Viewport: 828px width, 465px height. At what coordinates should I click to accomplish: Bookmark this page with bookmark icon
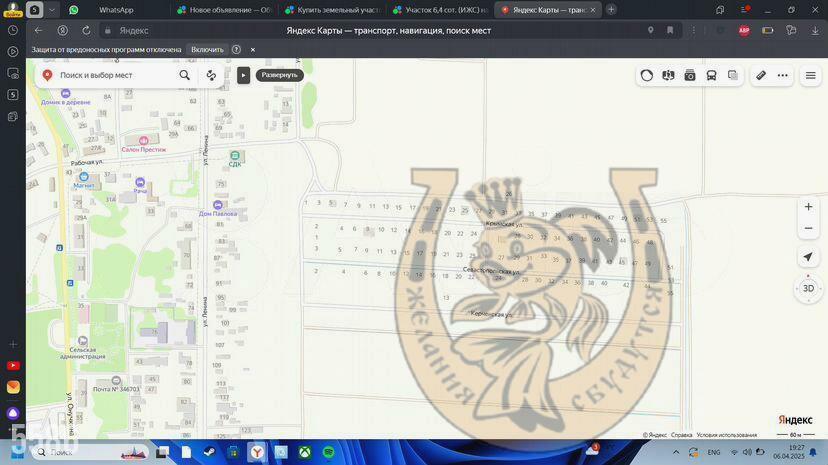670,31
